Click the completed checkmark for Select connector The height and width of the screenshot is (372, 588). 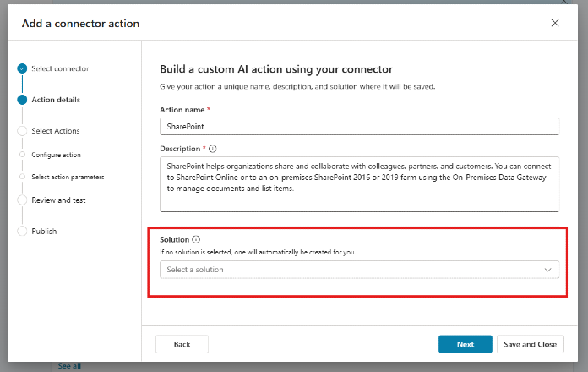point(22,68)
